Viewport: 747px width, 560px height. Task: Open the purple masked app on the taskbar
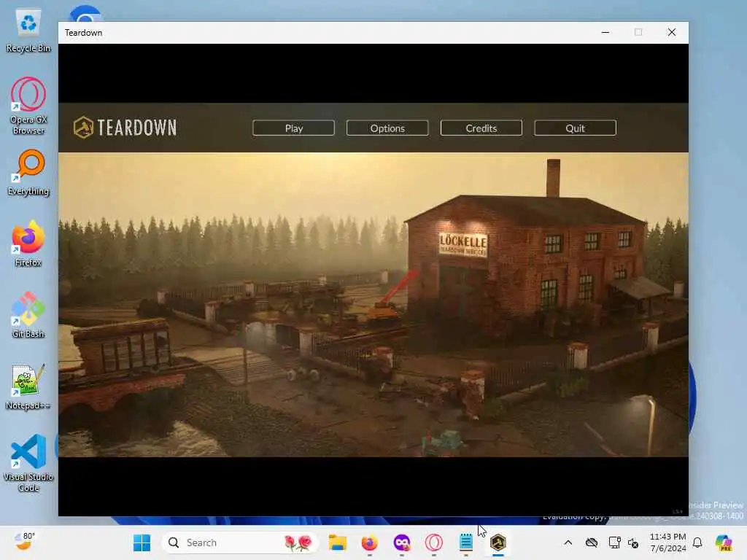tap(402, 542)
